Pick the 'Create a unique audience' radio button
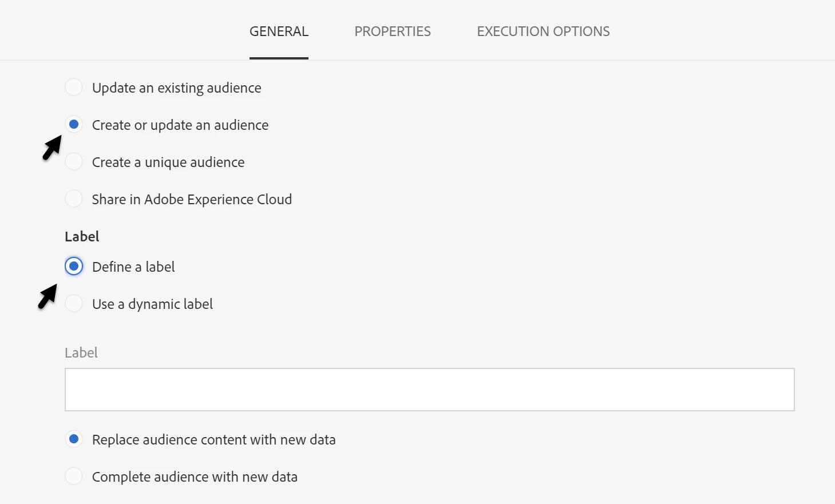The width and height of the screenshot is (835, 504). point(74,162)
